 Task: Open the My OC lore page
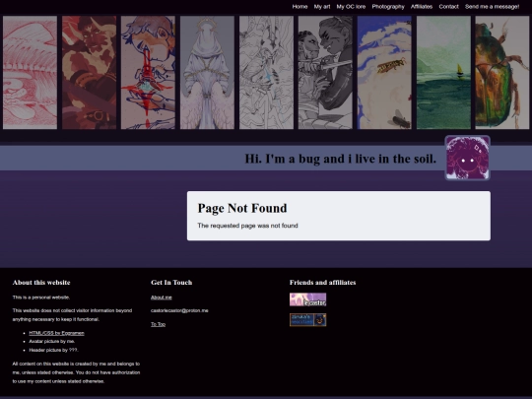(x=351, y=7)
